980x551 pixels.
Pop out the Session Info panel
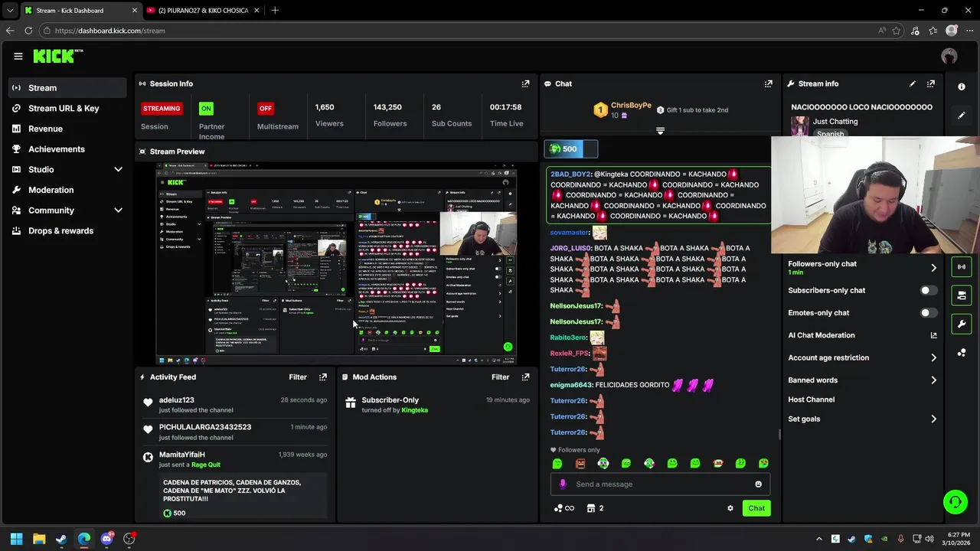(x=525, y=83)
